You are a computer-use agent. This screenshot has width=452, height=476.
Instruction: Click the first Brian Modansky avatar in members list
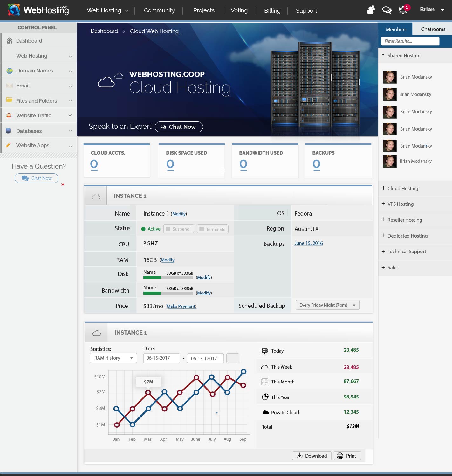[390, 77]
